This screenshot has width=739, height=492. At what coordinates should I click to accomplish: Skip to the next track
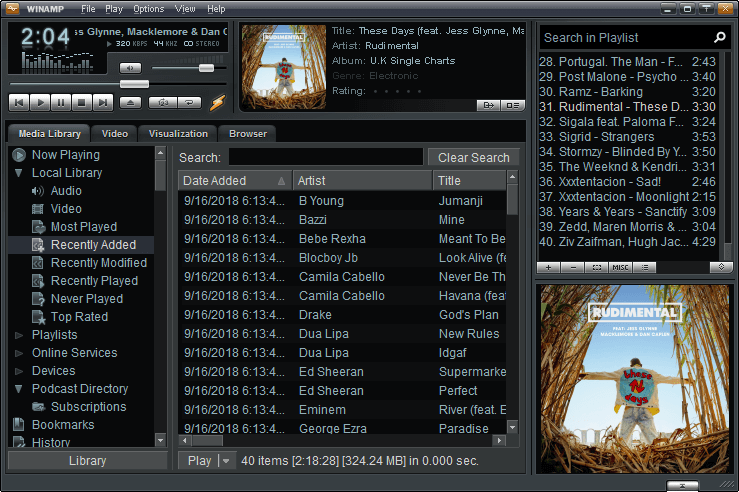pos(103,102)
